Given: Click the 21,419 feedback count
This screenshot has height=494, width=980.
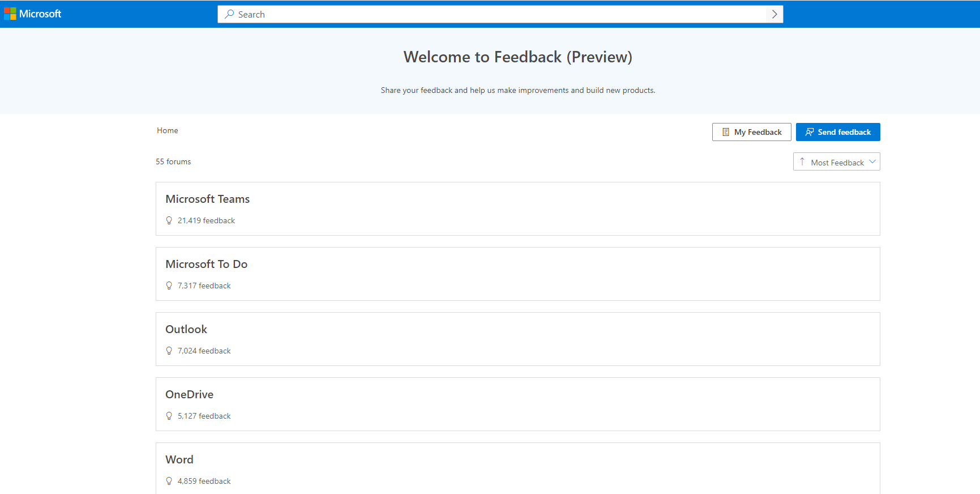Looking at the screenshot, I should point(206,220).
